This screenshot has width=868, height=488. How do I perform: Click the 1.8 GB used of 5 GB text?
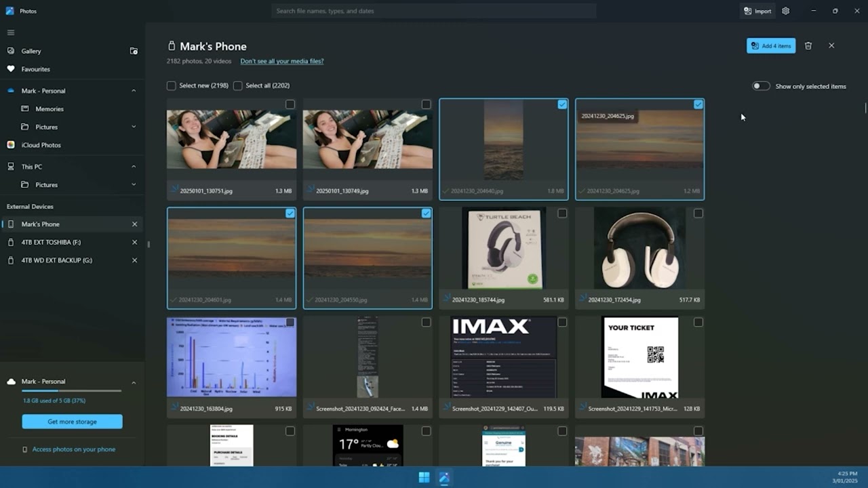pyautogui.click(x=54, y=401)
